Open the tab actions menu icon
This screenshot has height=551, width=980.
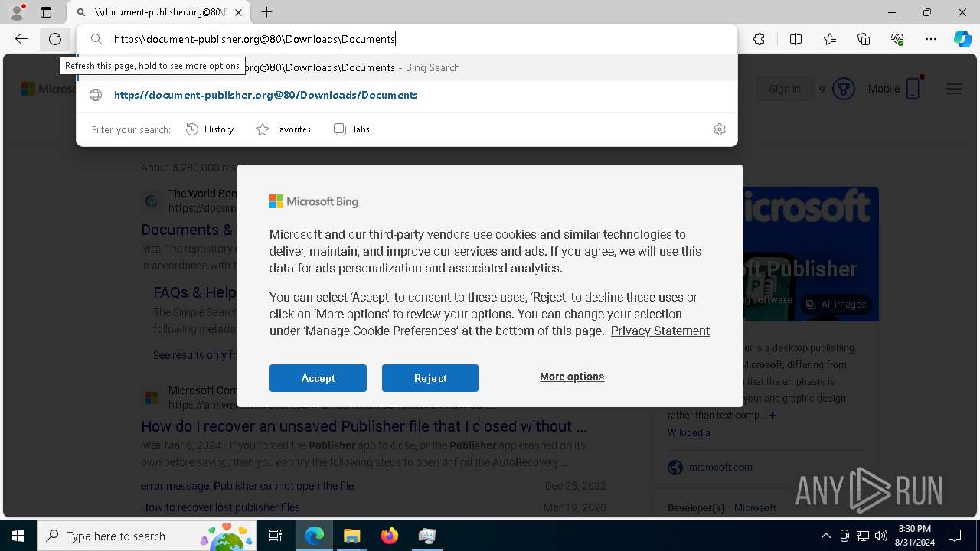click(46, 12)
